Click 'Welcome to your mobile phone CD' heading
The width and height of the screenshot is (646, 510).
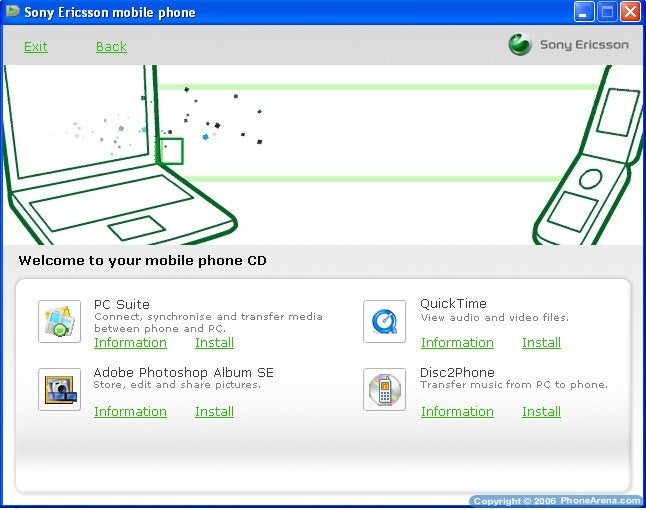pyautogui.click(x=143, y=260)
